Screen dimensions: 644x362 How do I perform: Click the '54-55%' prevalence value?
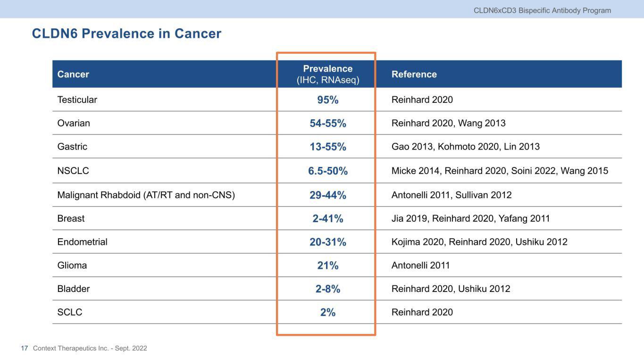[328, 123]
